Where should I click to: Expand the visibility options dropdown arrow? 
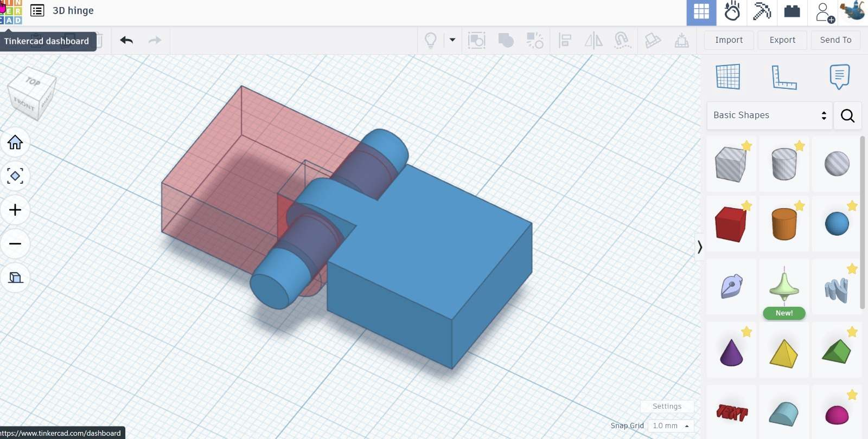click(x=452, y=40)
